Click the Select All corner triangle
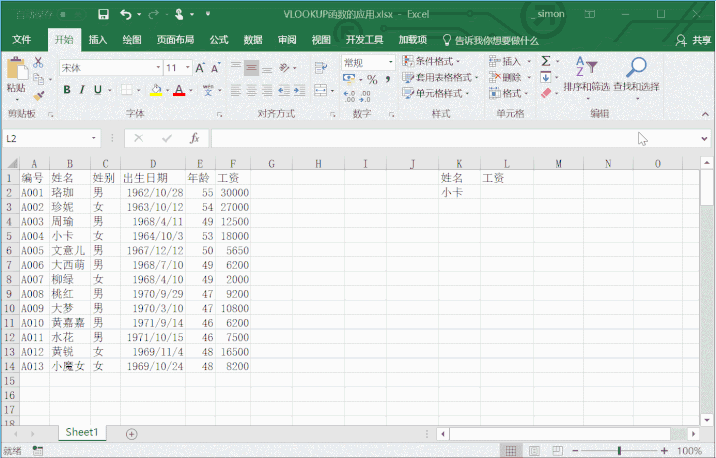The height and width of the screenshot is (458, 716). pyautogui.click(x=11, y=163)
